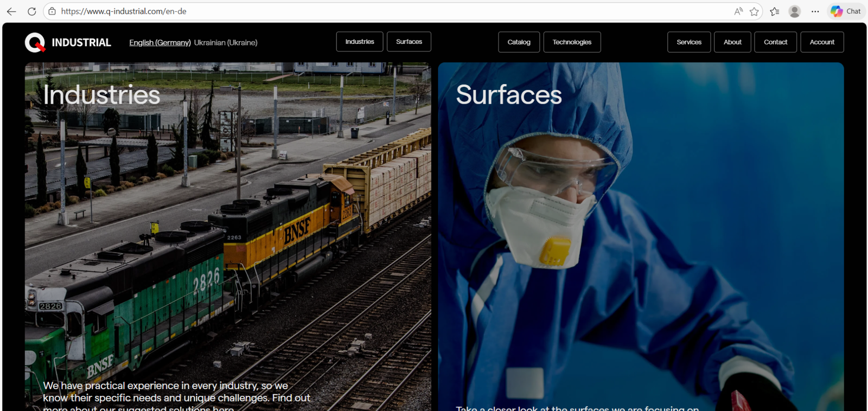
Task: Reload the page with refresh icon
Action: pos(31,11)
